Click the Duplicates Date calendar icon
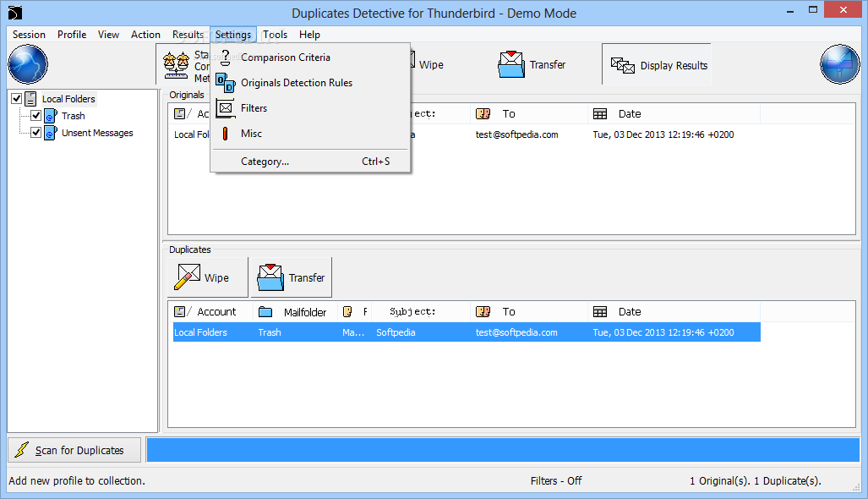Viewport: 868px width, 499px height. coord(600,312)
